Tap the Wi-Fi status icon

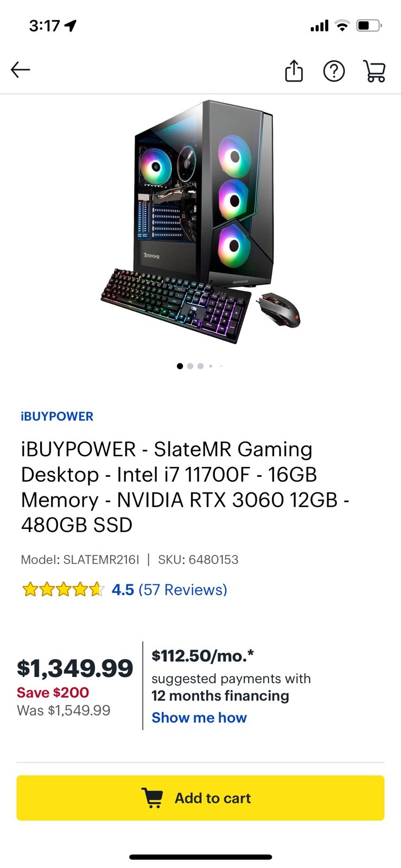(342, 25)
